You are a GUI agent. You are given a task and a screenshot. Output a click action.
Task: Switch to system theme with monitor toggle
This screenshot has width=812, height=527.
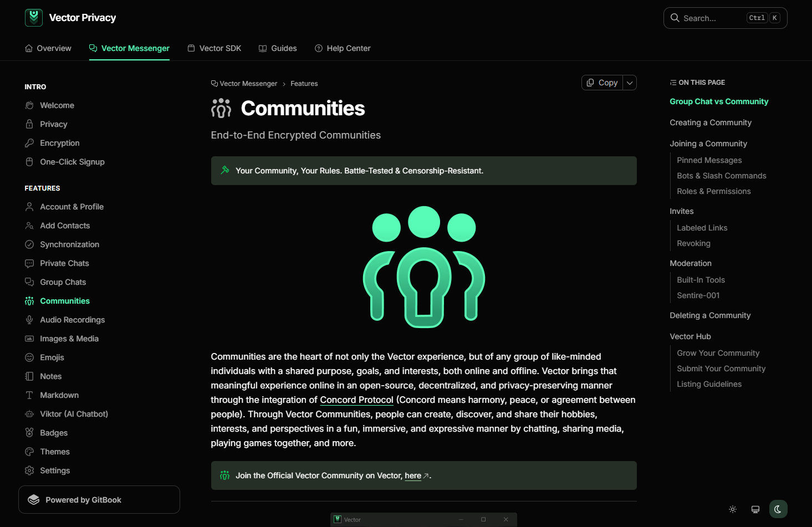tap(755, 509)
